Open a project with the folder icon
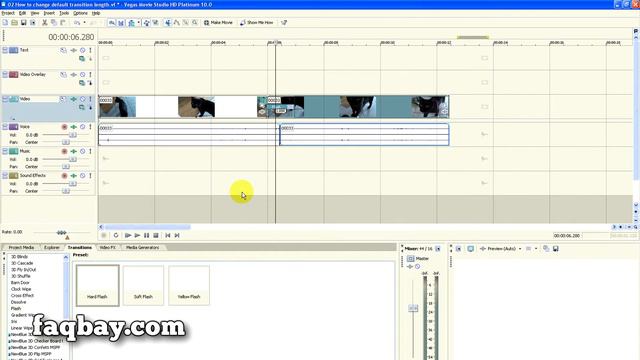 pyautogui.click(x=14, y=23)
